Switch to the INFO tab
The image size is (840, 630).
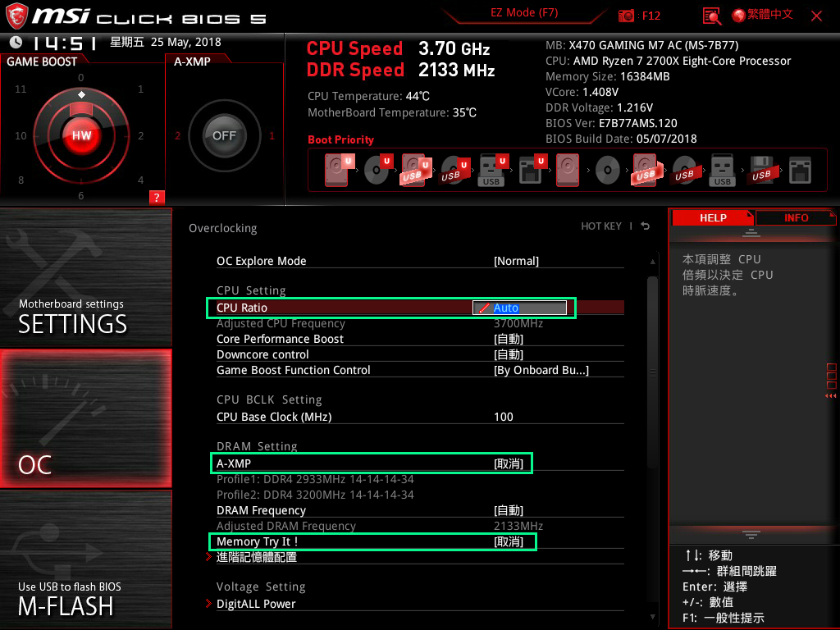pyautogui.click(x=796, y=217)
